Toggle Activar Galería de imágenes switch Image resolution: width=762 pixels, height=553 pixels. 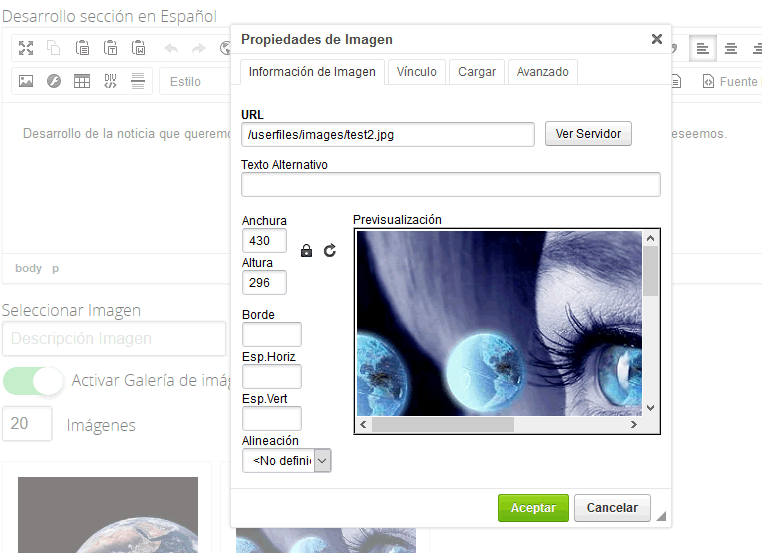(33, 380)
